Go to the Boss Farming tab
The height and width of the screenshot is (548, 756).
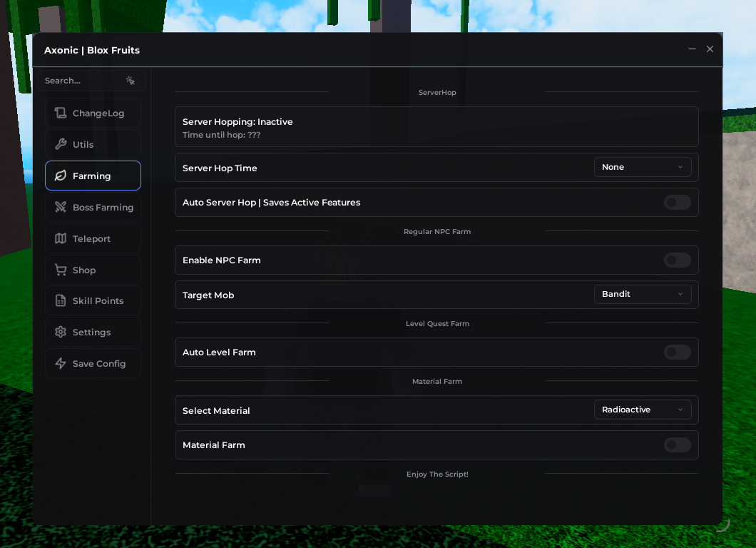click(x=93, y=207)
